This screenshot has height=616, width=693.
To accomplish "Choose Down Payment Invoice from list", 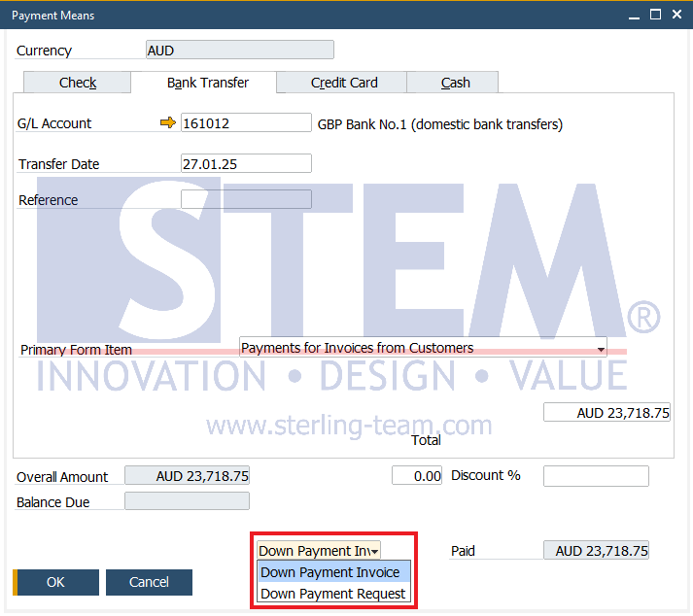I will (x=333, y=572).
